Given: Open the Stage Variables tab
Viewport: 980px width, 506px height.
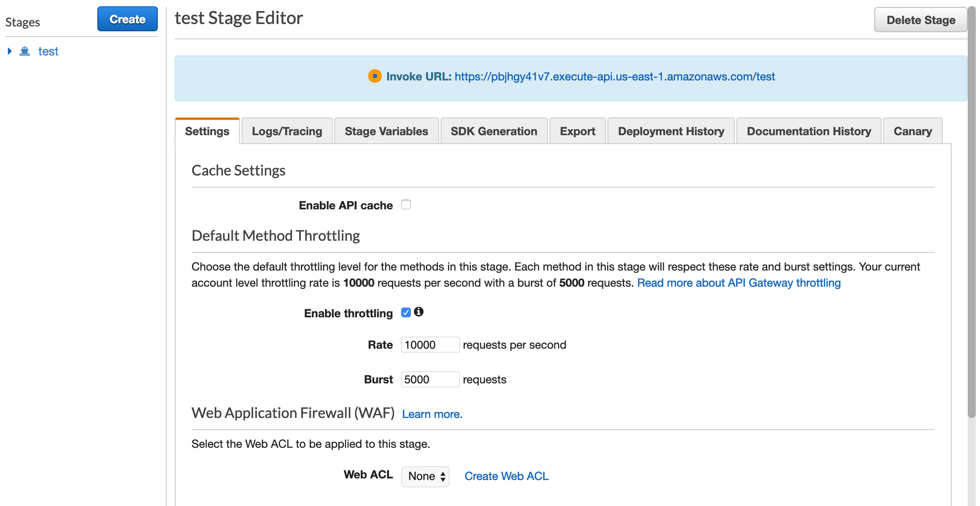Looking at the screenshot, I should coord(386,131).
